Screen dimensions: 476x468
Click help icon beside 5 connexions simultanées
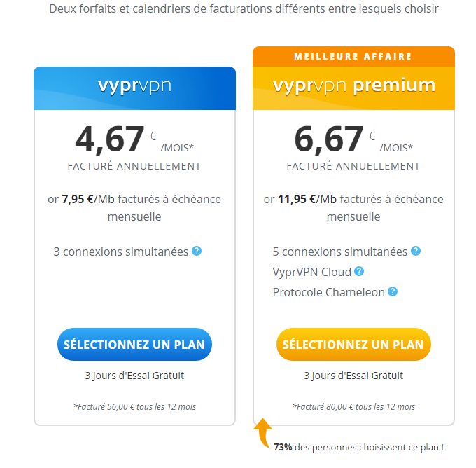click(416, 251)
